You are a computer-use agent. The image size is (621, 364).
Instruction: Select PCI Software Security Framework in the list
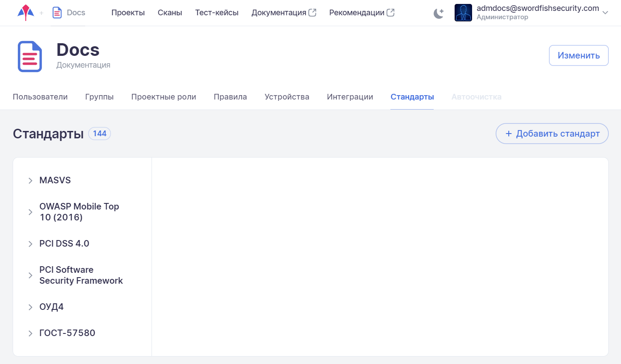(x=81, y=275)
